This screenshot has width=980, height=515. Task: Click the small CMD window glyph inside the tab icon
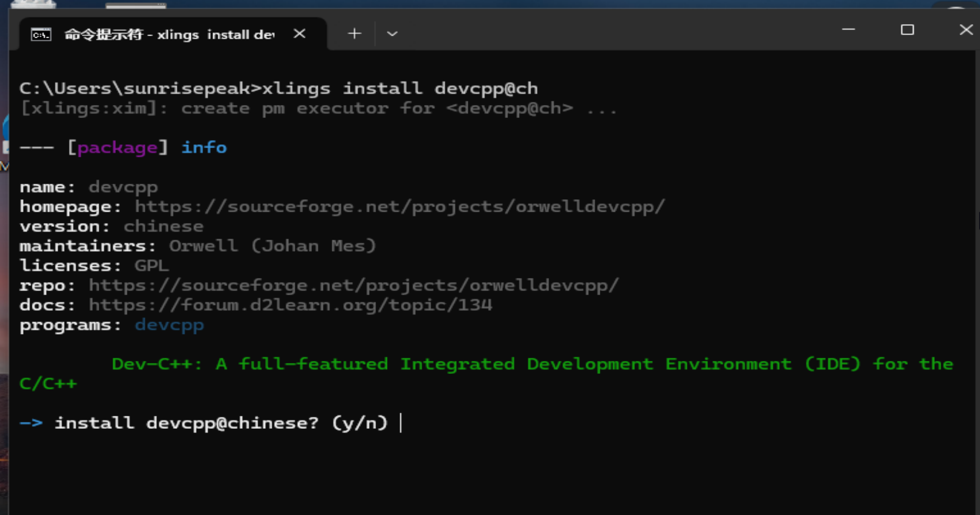click(x=40, y=33)
